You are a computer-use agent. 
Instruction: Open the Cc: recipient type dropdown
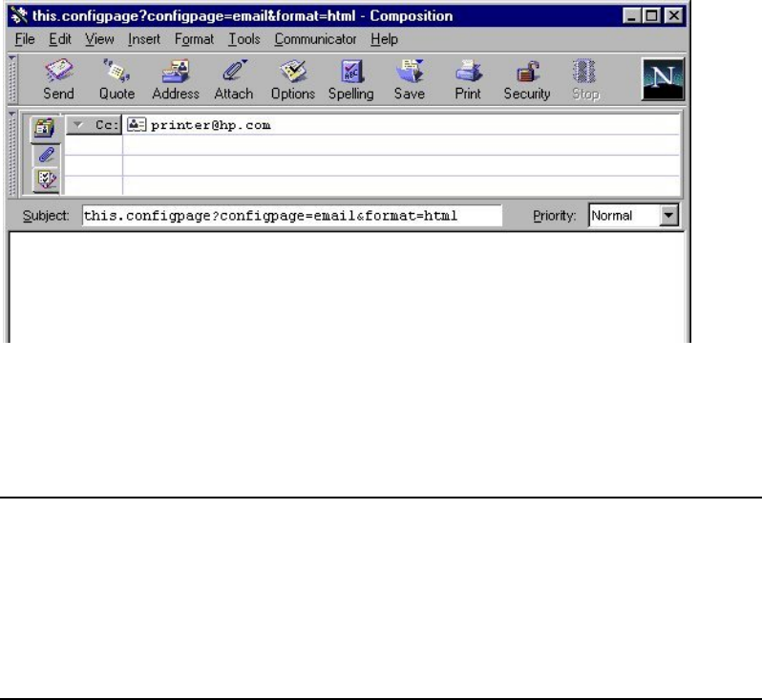94,125
